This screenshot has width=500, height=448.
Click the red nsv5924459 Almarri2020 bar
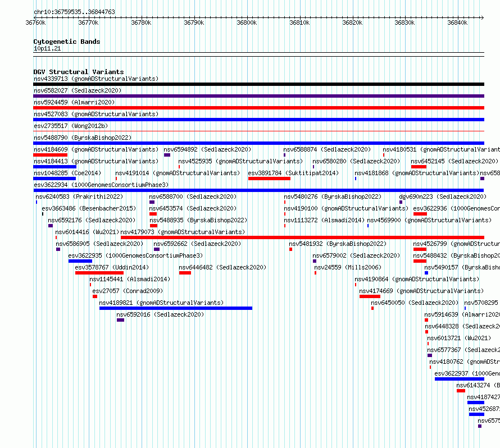258,108
